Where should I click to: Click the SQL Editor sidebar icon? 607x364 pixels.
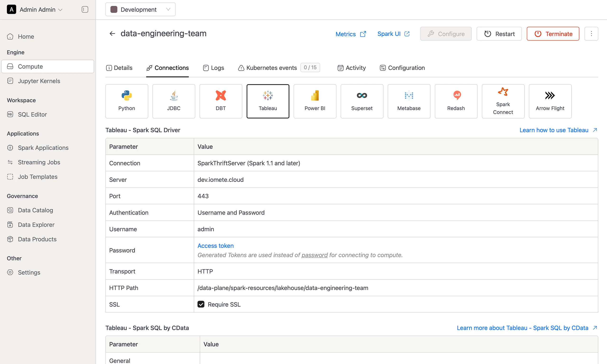click(10, 114)
